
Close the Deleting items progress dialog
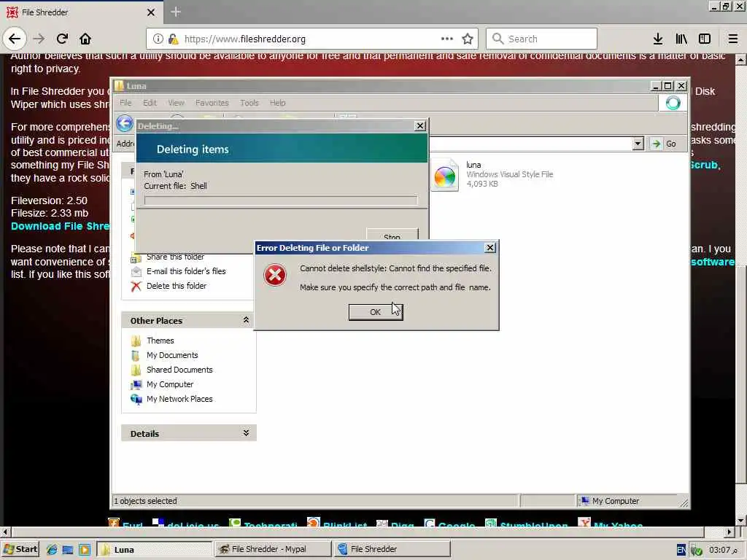pos(419,125)
